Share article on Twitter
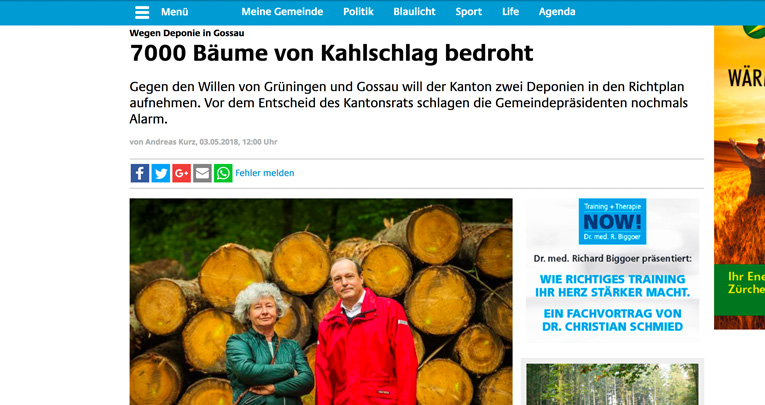This screenshot has width=765, height=405. [x=161, y=173]
